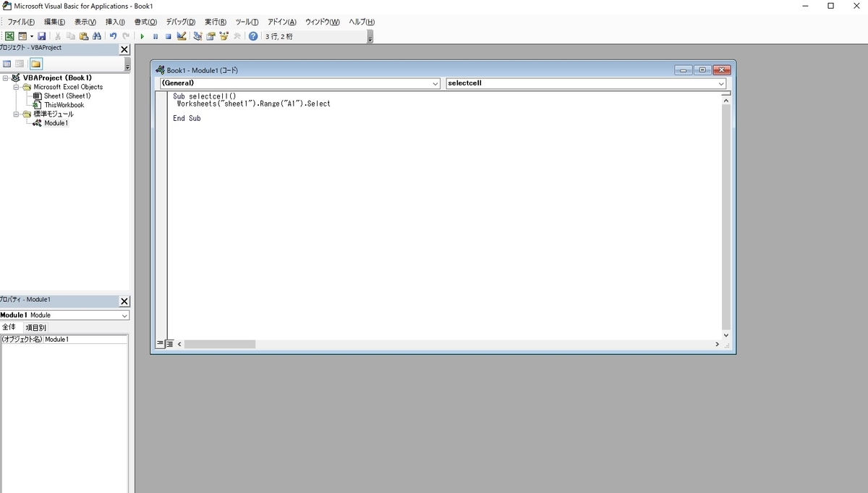Click the horizontal scrollbar right arrow

[x=717, y=344]
